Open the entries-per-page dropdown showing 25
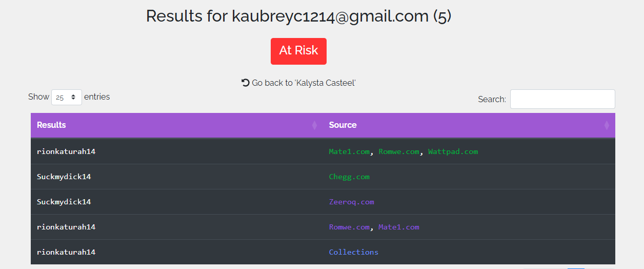This screenshot has width=644, height=269. coord(67,97)
